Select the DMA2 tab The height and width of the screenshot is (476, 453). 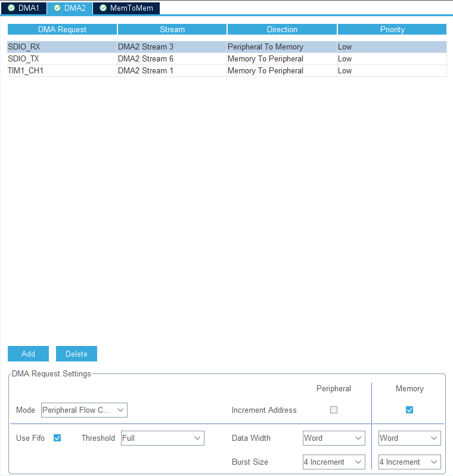(70, 8)
